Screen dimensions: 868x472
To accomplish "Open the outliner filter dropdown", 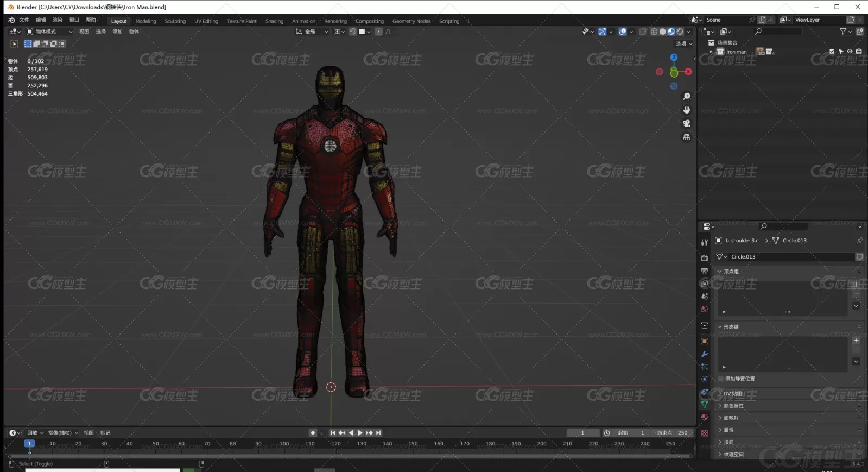I will coord(846,32).
